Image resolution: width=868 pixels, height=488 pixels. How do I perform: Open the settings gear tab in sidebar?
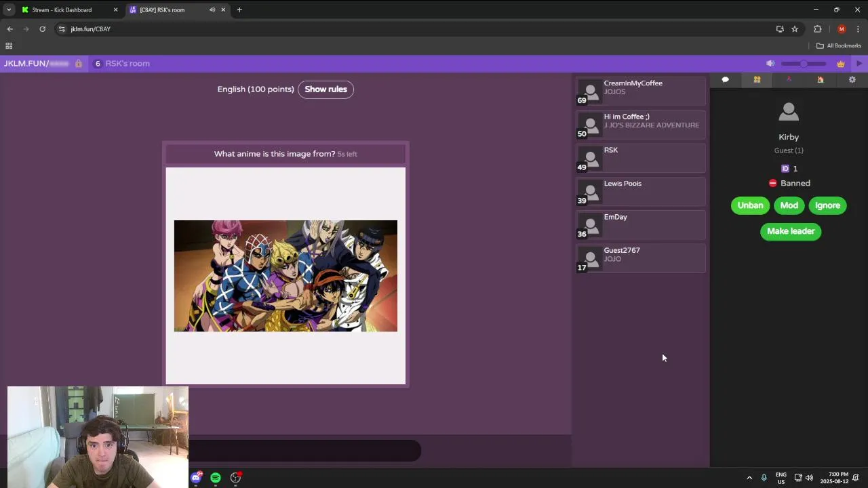click(852, 80)
